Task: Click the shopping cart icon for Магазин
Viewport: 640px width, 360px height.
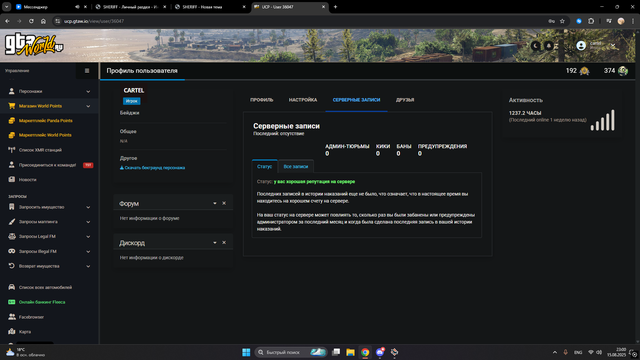Action: coord(11,106)
